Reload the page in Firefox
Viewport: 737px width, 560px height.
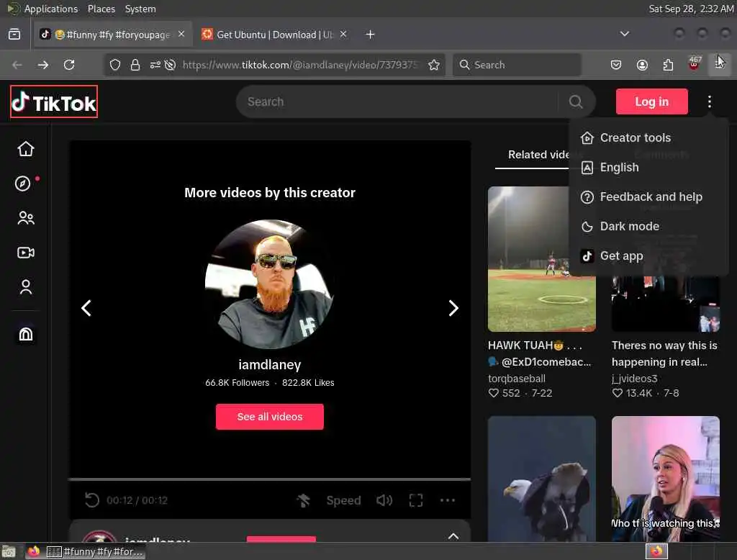(69, 65)
